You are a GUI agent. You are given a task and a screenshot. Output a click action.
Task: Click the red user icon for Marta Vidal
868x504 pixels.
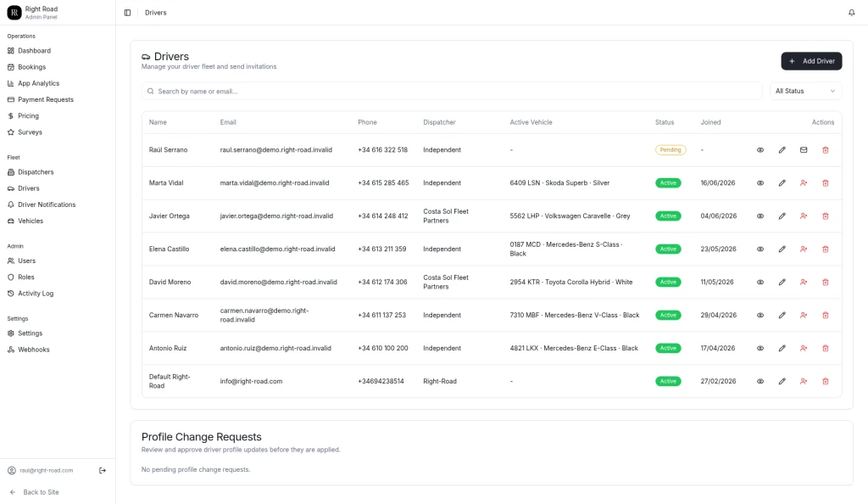click(x=804, y=182)
